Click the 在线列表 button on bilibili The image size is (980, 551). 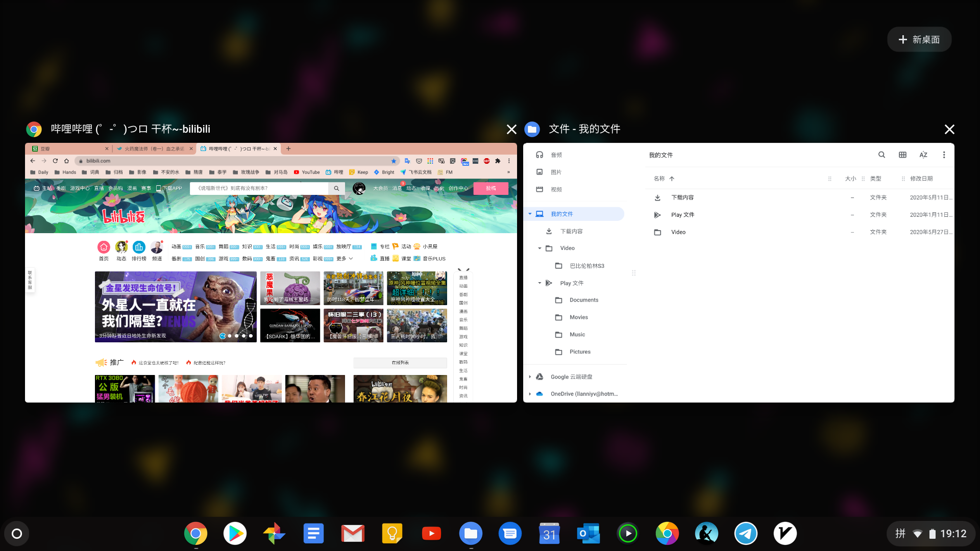[x=400, y=363]
